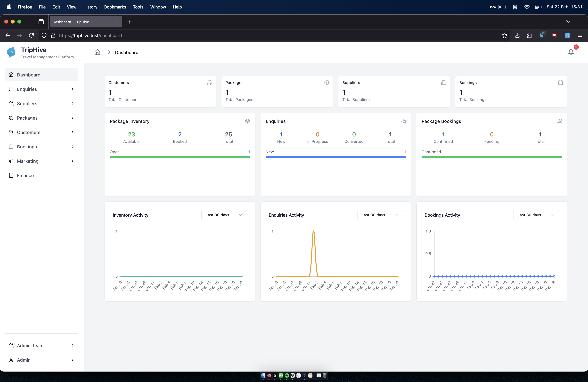Click the Pending bookings label

491,141
